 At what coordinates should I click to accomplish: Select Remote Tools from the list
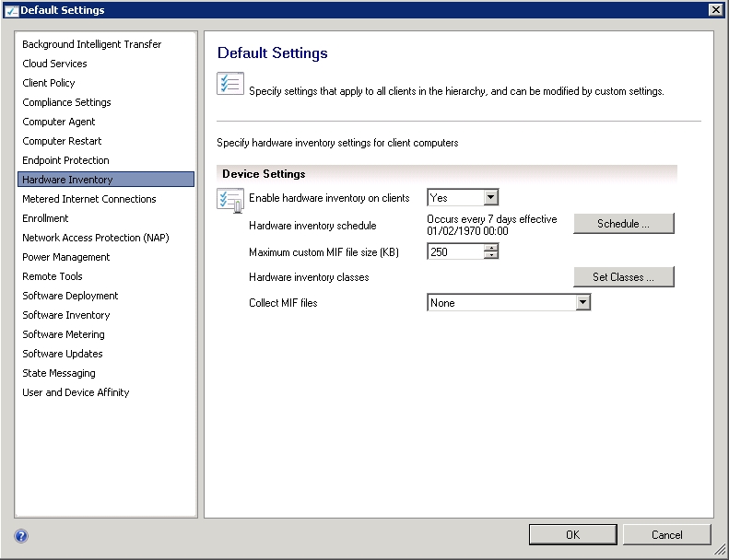point(52,276)
